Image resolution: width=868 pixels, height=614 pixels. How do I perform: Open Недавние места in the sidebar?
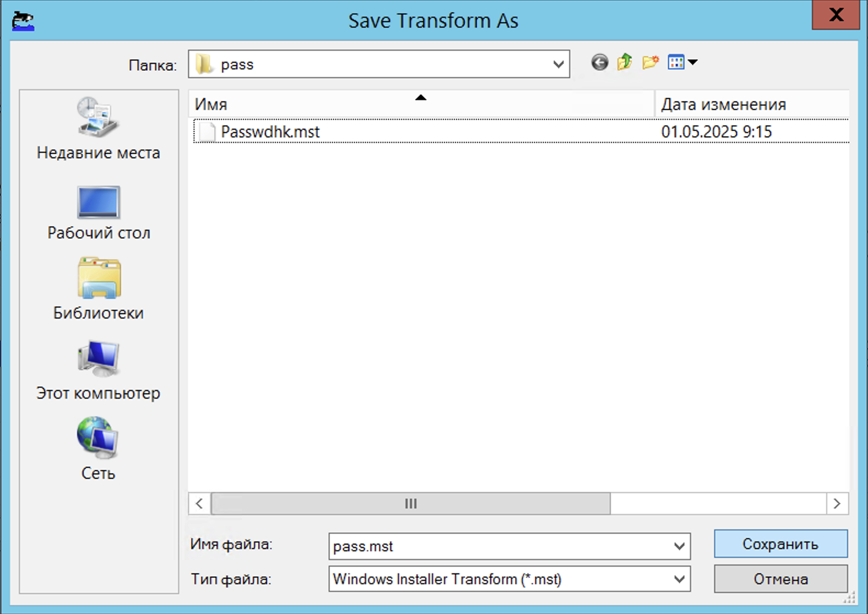(98, 129)
